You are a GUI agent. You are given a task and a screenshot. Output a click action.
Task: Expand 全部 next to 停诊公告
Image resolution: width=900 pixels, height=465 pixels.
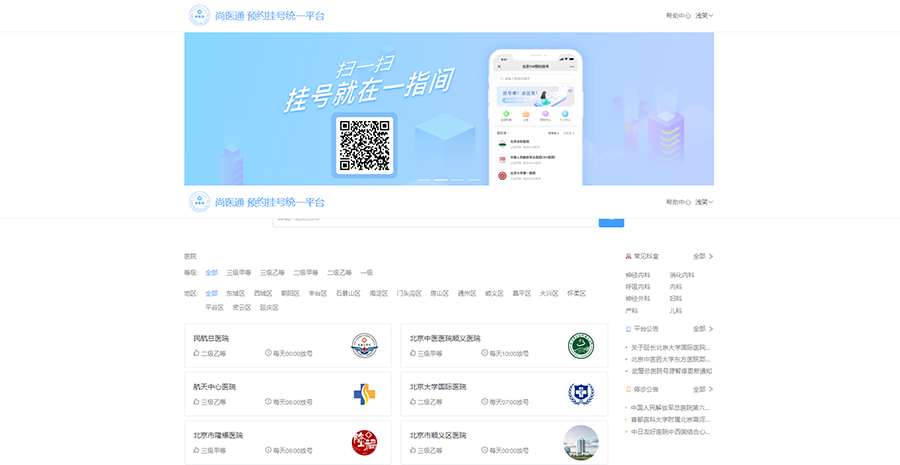[x=703, y=389]
